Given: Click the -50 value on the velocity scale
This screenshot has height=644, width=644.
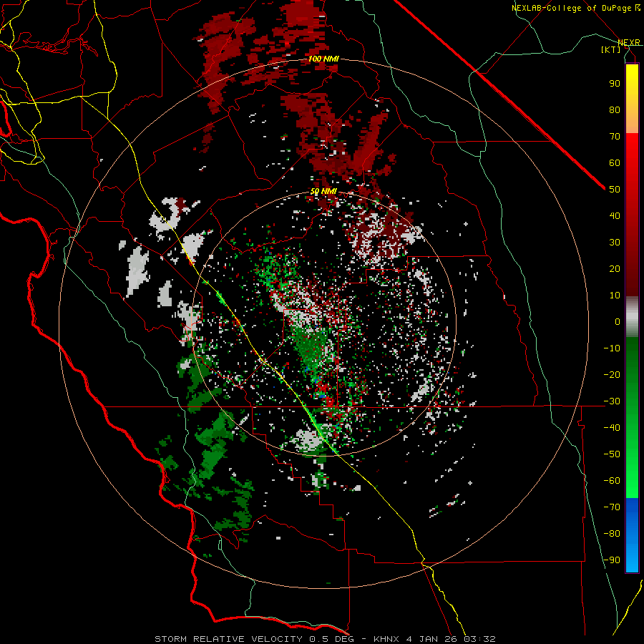Looking at the screenshot, I should 612,454.
